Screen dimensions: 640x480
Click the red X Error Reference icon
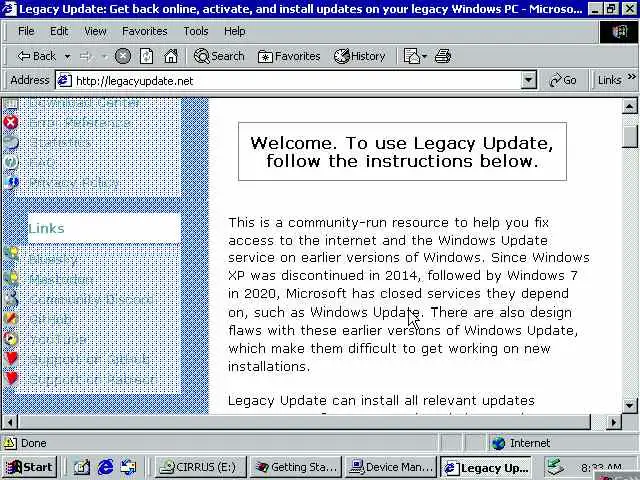pyautogui.click(x=11, y=122)
